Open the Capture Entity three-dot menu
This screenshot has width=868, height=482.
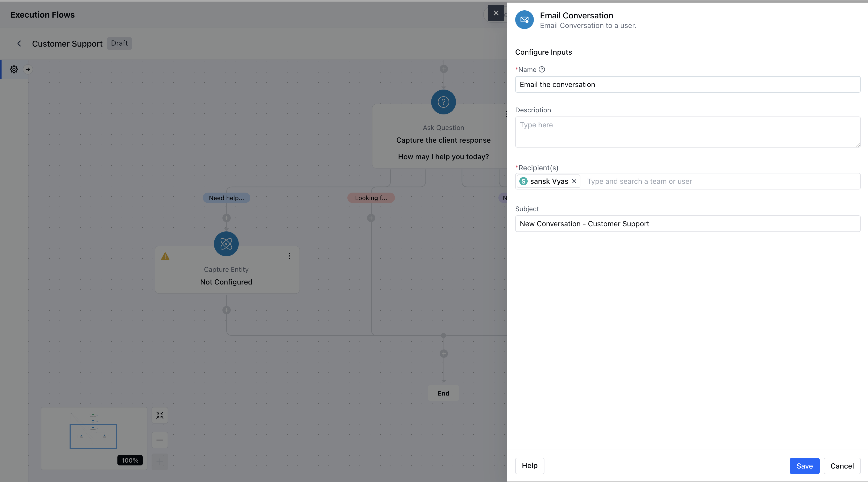pyautogui.click(x=289, y=256)
